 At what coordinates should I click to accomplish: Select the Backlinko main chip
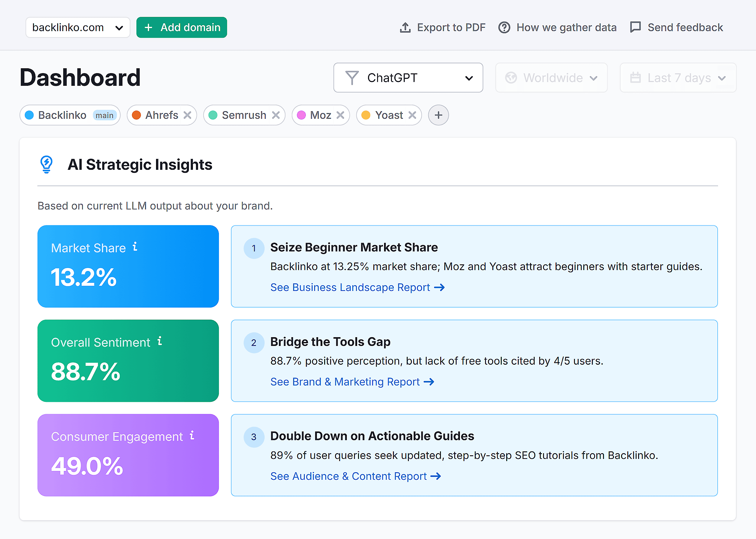[70, 115]
